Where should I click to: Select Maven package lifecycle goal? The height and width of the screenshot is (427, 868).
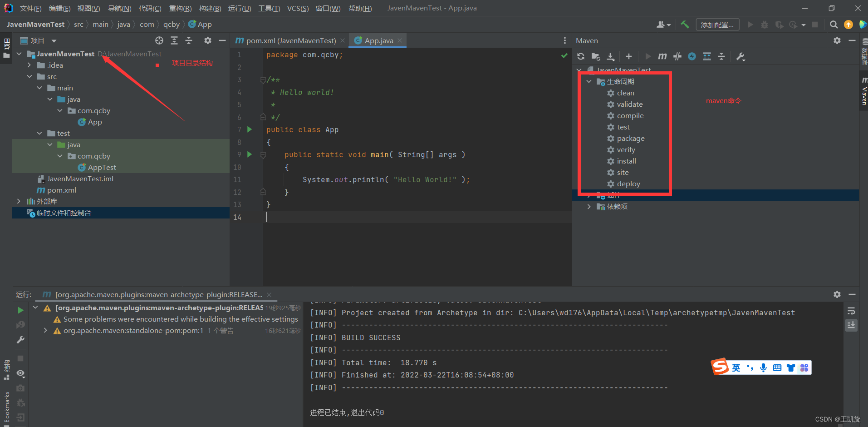point(631,138)
